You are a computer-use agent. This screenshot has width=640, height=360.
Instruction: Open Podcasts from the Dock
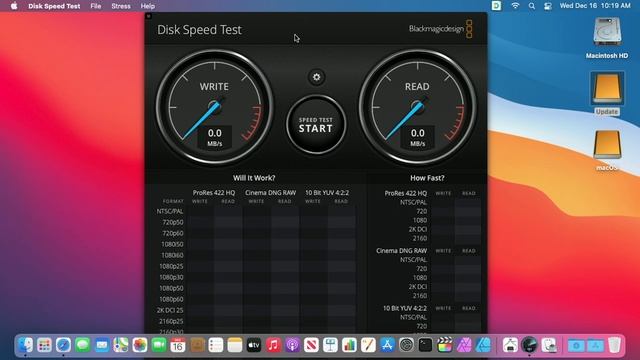pos(292,345)
